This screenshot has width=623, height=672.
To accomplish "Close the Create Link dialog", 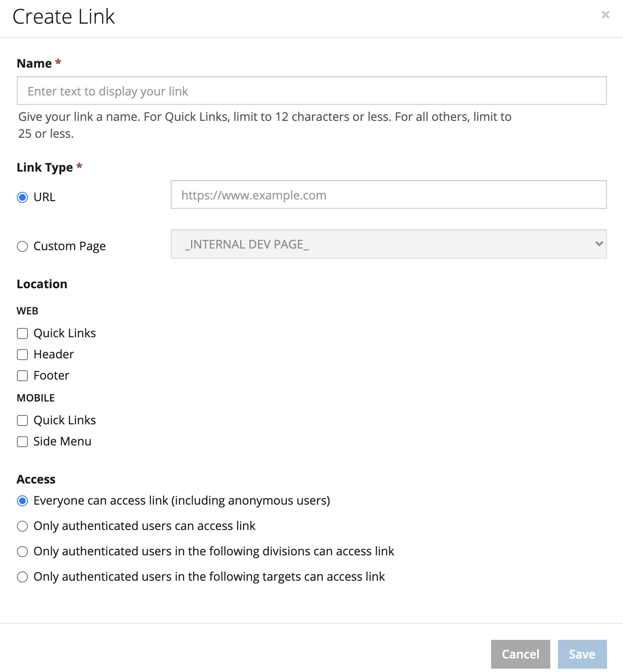I will point(605,15).
